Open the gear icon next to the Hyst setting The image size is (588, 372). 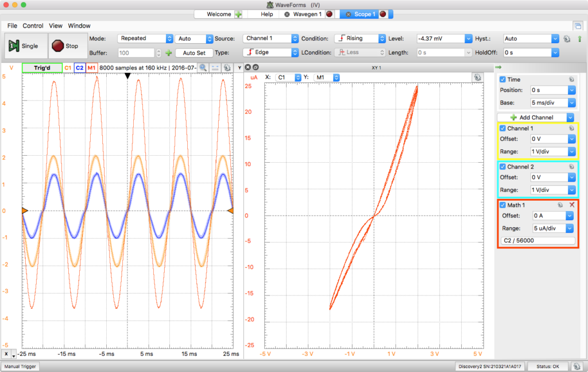pos(567,39)
